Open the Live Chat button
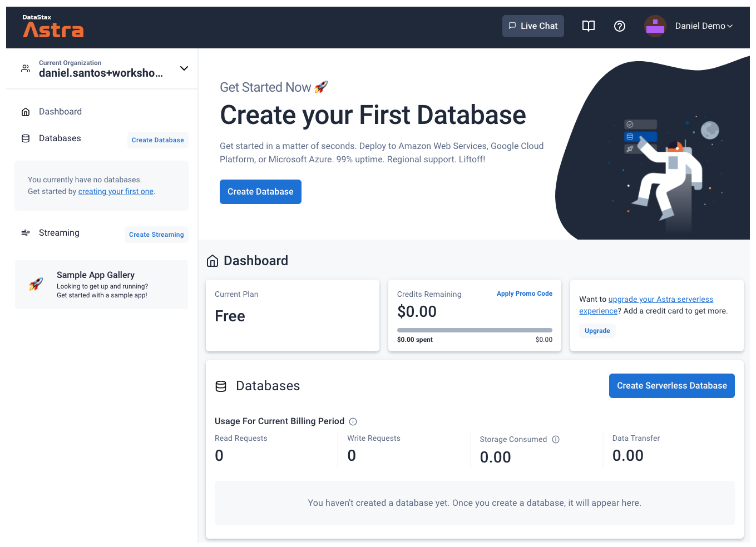Image resolution: width=756 pixels, height=547 pixels. click(533, 26)
